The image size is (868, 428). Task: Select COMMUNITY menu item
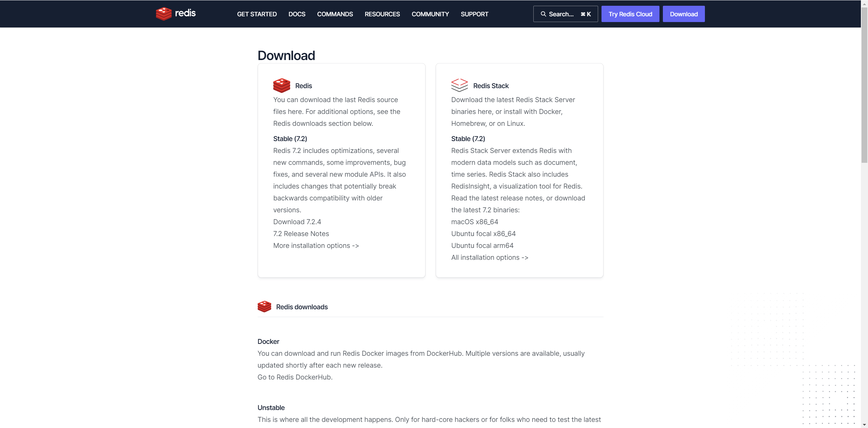[x=430, y=14]
